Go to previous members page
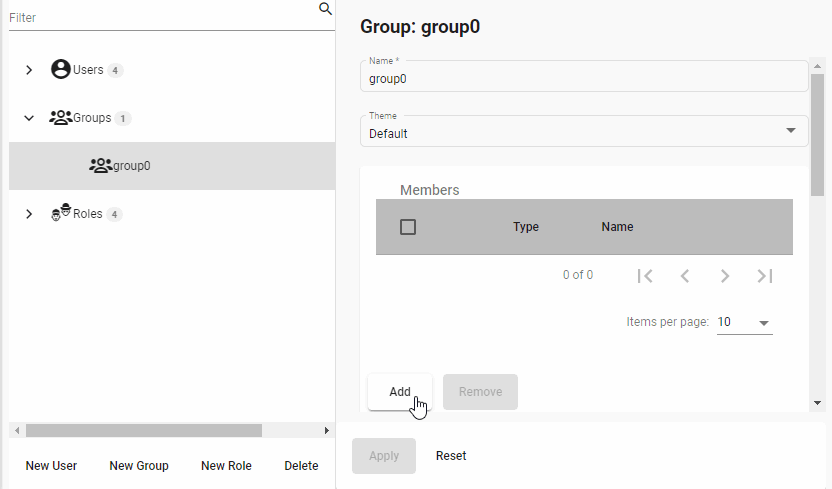Screen dimensions: 832x489 [685, 276]
